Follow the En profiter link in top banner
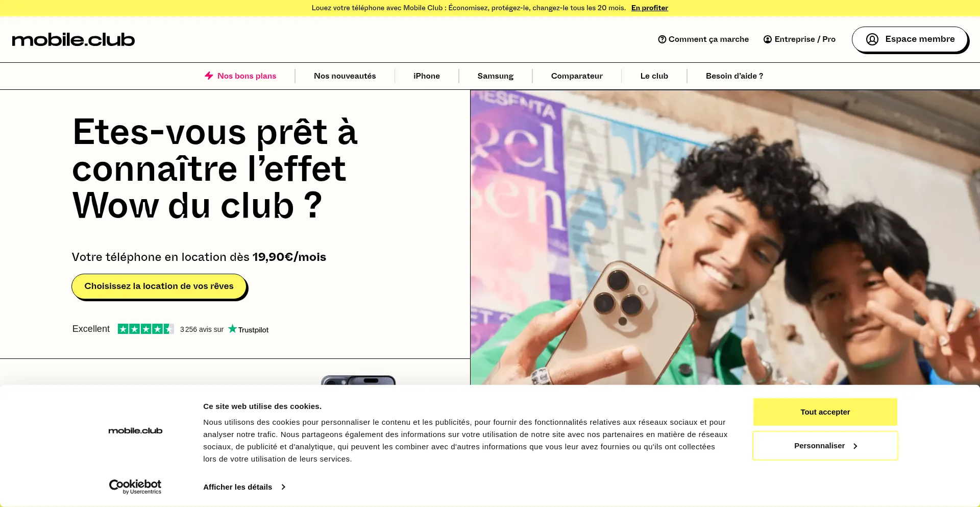This screenshot has height=507, width=980. tap(650, 8)
